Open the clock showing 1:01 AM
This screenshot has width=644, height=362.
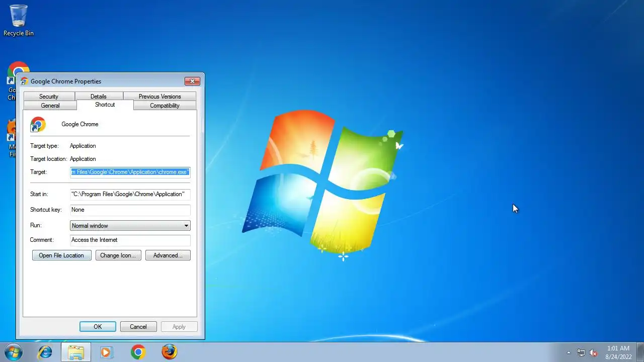(618, 352)
